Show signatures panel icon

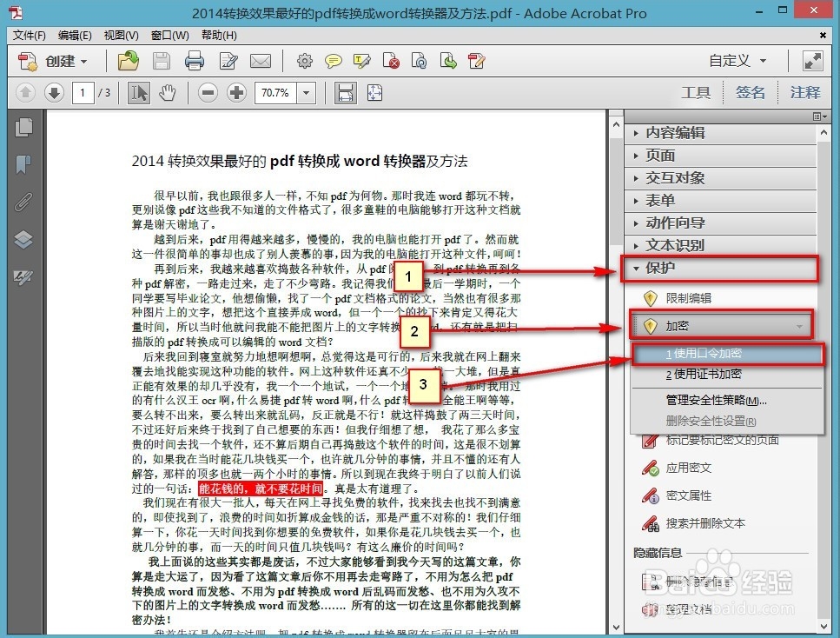pyautogui.click(x=23, y=277)
